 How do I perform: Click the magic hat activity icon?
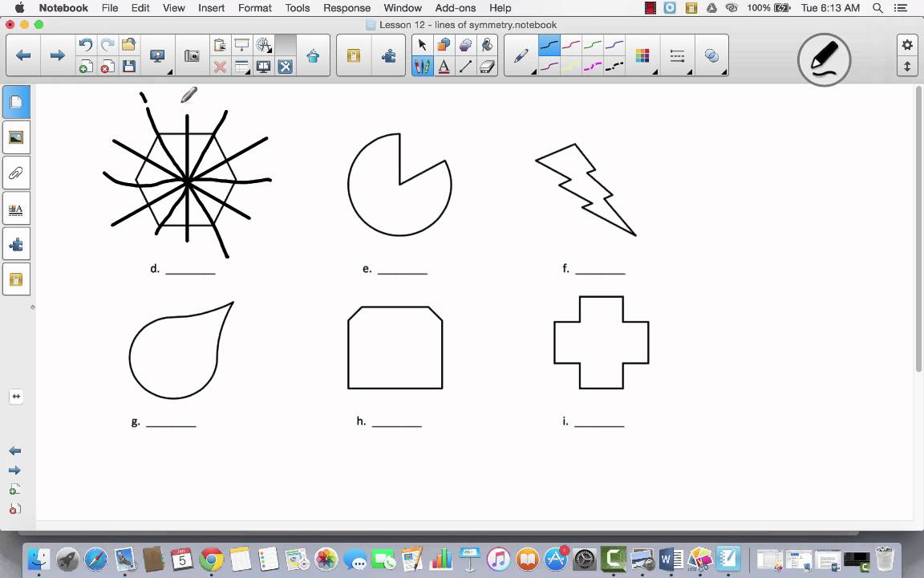coord(313,56)
